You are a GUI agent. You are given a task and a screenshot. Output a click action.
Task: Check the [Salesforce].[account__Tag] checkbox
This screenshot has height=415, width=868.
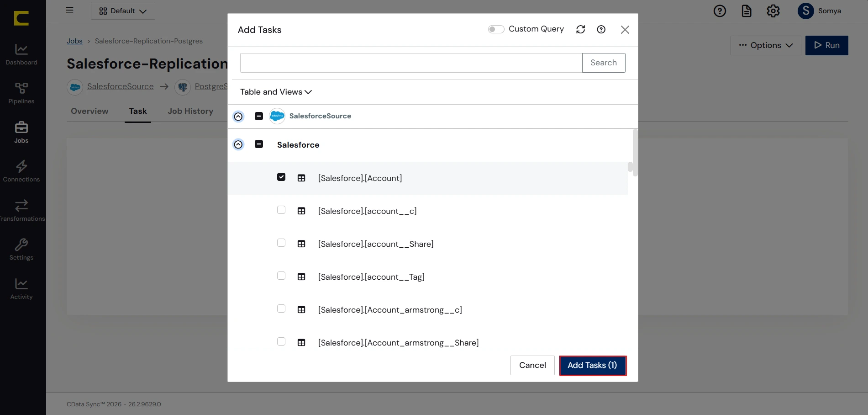point(281,276)
